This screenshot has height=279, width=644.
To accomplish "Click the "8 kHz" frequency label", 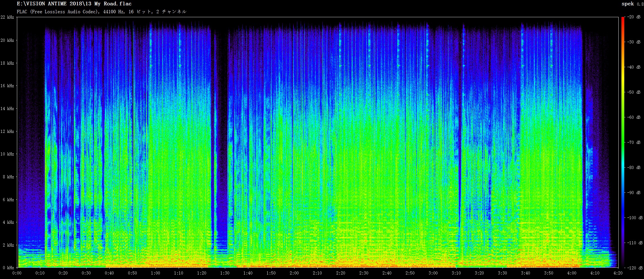I will pyautogui.click(x=8, y=177).
